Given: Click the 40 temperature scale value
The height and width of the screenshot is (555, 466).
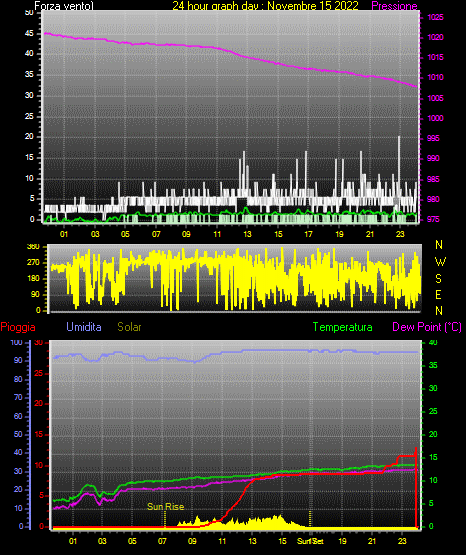Looking at the screenshot, I should pos(433,343).
